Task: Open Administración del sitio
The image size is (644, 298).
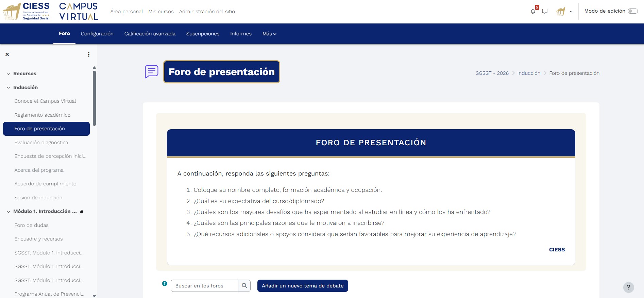Action: (x=207, y=12)
